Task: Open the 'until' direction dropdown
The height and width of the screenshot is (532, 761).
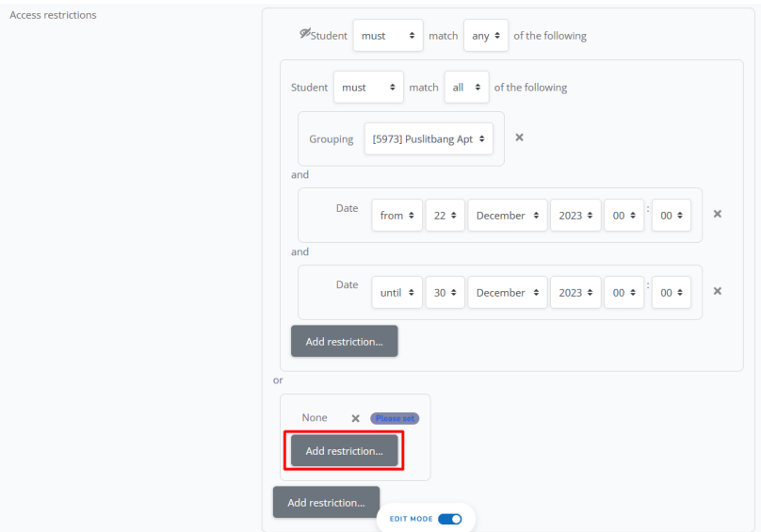Action: (x=397, y=293)
